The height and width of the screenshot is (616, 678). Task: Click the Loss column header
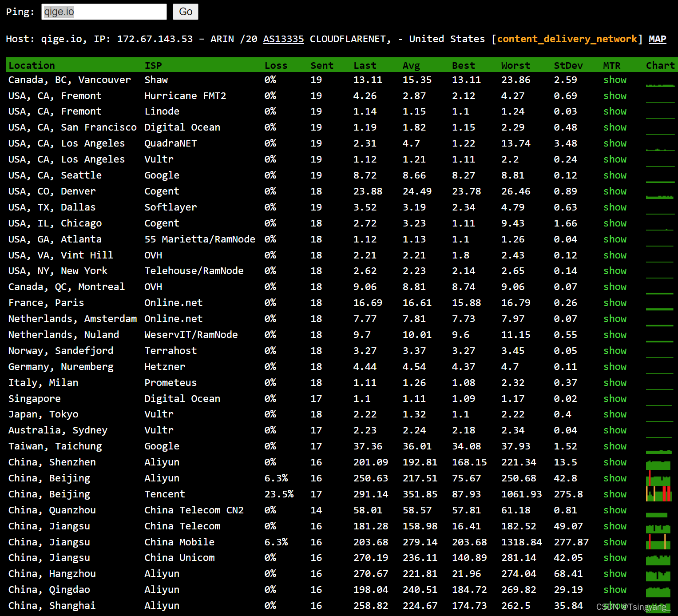276,65
